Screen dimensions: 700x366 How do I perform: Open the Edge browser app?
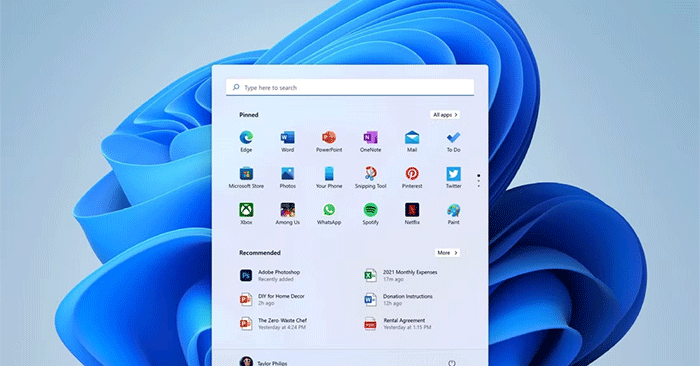[x=246, y=141]
